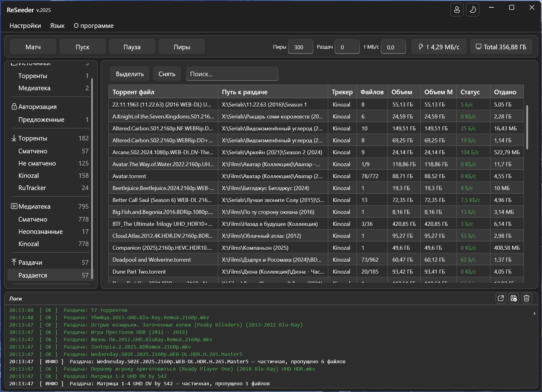Open logs in external window icon

[x=501, y=298]
